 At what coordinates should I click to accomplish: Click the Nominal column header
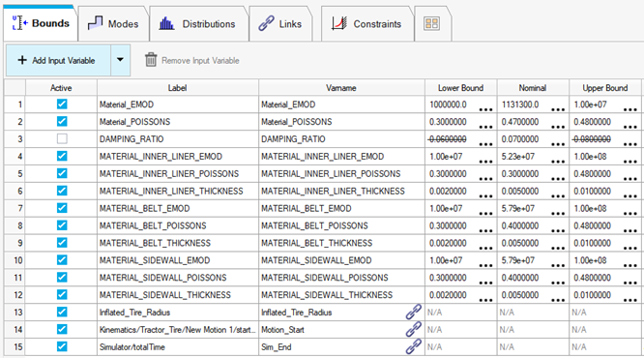pos(533,87)
